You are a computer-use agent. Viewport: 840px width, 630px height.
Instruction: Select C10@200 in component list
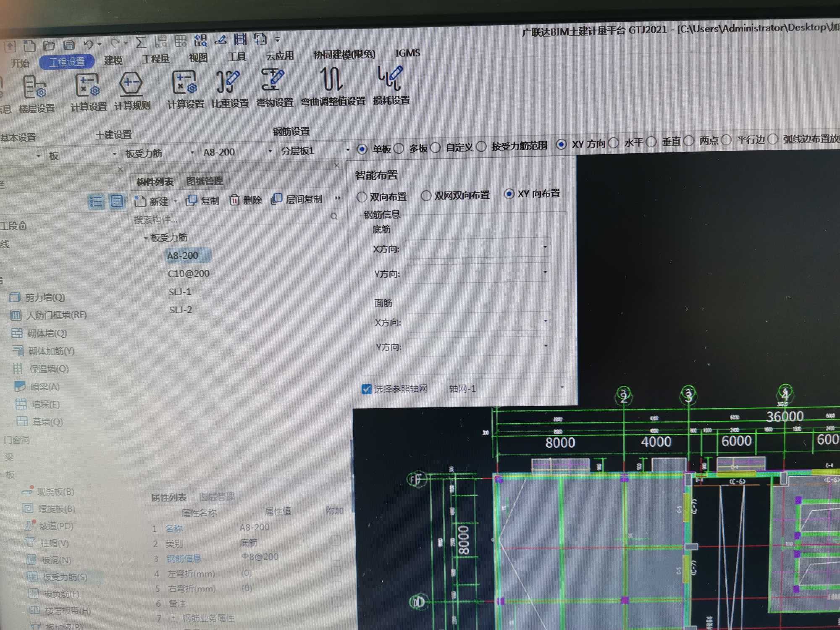pyautogui.click(x=189, y=274)
